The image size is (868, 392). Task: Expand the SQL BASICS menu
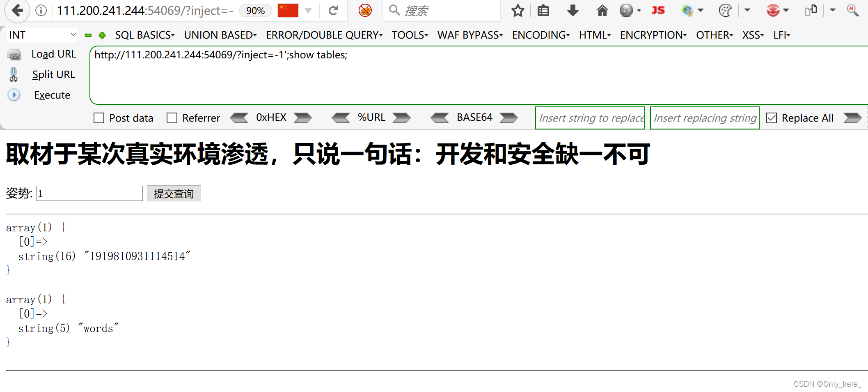tap(145, 35)
